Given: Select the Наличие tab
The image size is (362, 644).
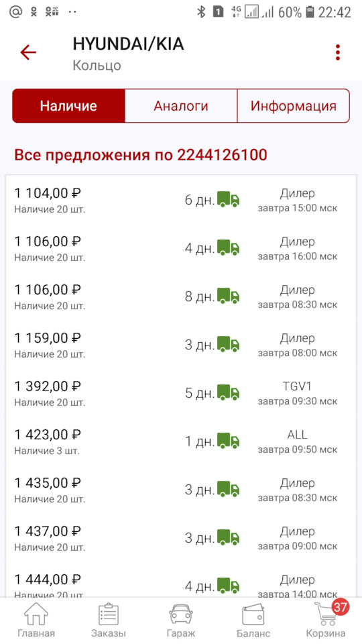Looking at the screenshot, I should pyautogui.click(x=68, y=106).
